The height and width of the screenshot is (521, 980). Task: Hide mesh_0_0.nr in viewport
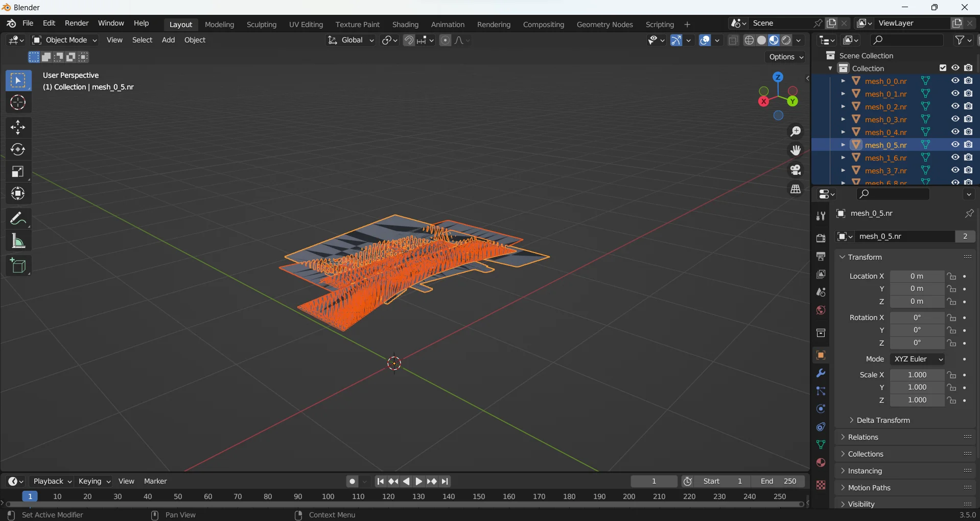[x=955, y=81]
